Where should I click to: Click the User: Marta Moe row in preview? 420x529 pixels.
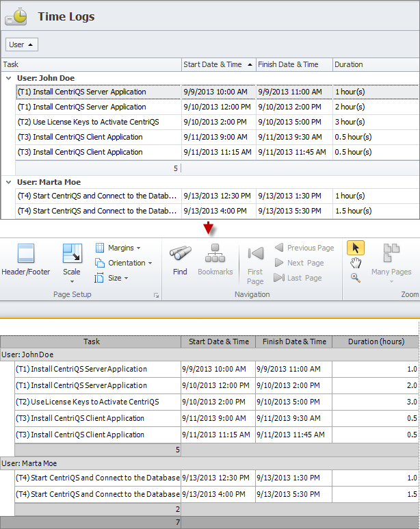click(x=209, y=463)
